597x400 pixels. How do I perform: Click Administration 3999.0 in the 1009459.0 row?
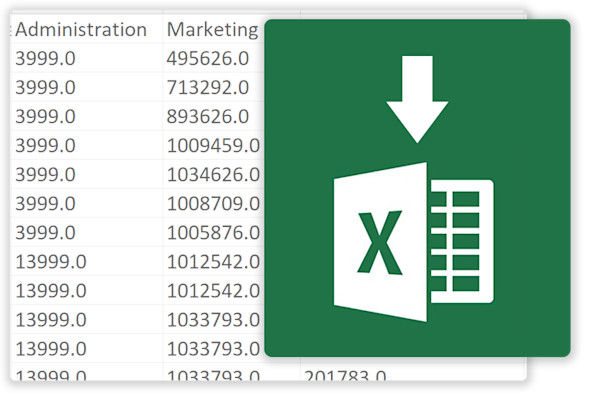point(45,145)
